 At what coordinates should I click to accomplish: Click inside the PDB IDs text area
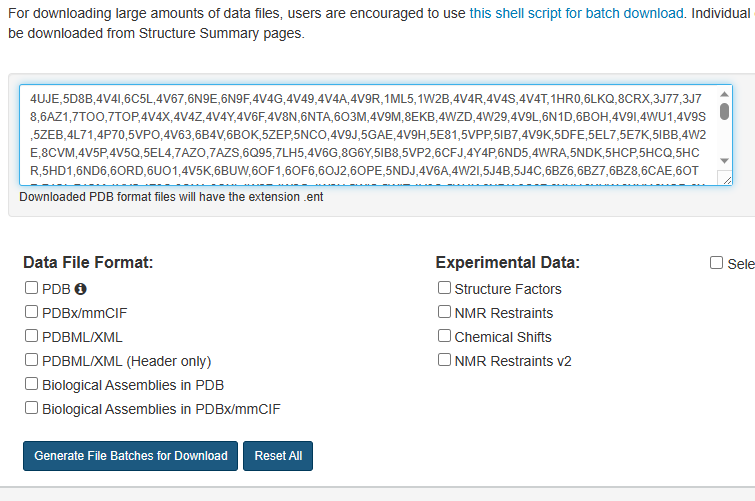click(369, 135)
